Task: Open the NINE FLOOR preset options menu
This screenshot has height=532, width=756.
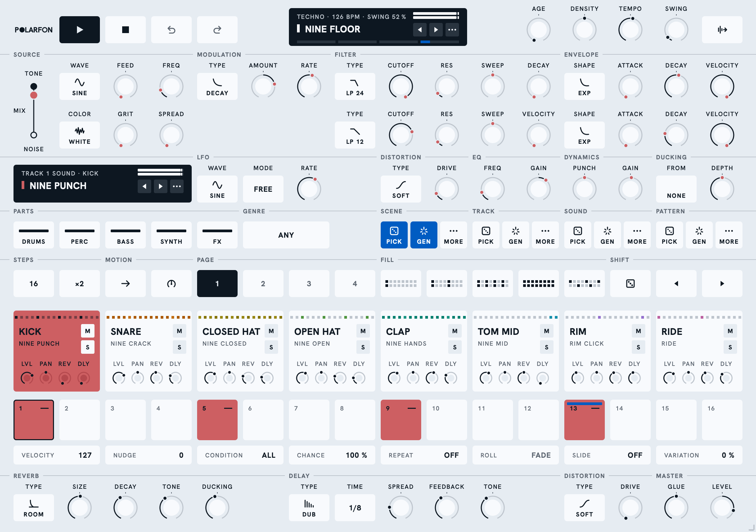Action: pos(452,30)
